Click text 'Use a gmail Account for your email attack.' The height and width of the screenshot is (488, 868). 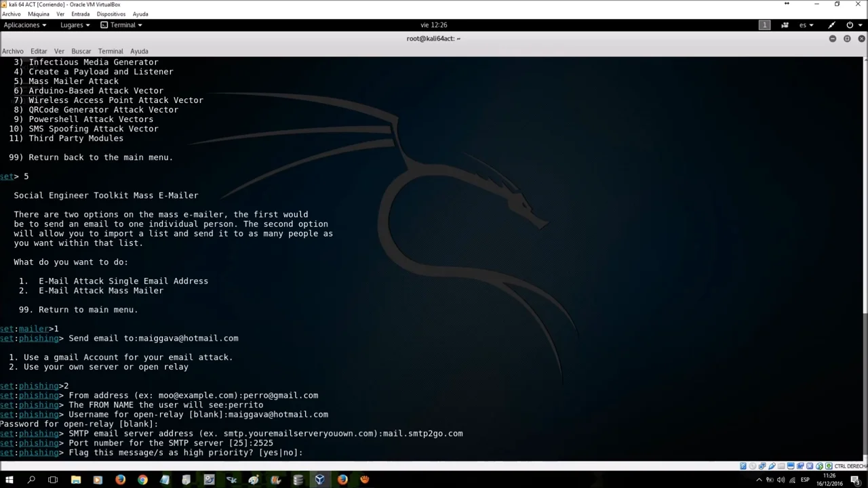coord(128,357)
